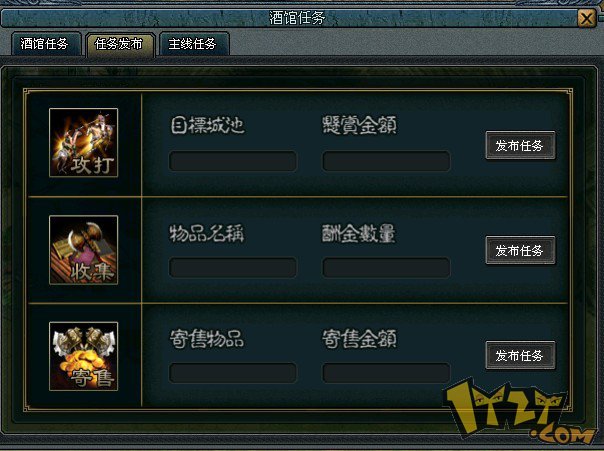Switch to the 任务发布 tab

coord(119,44)
